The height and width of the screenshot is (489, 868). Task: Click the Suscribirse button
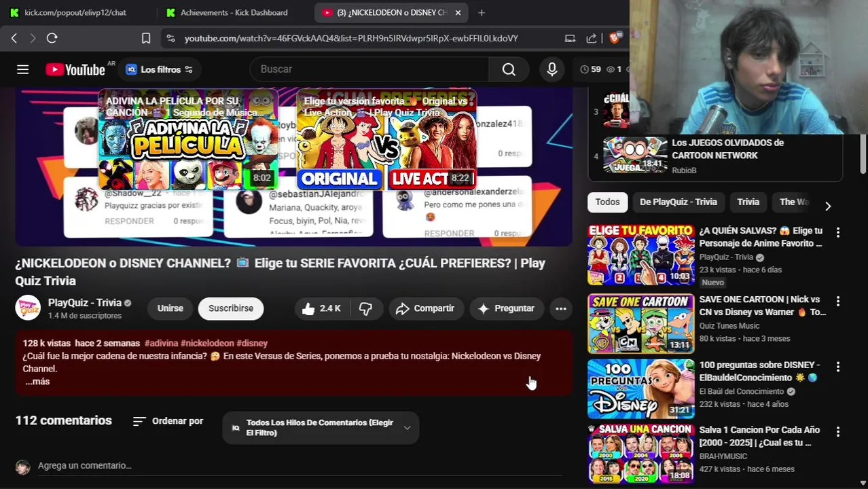coord(231,308)
